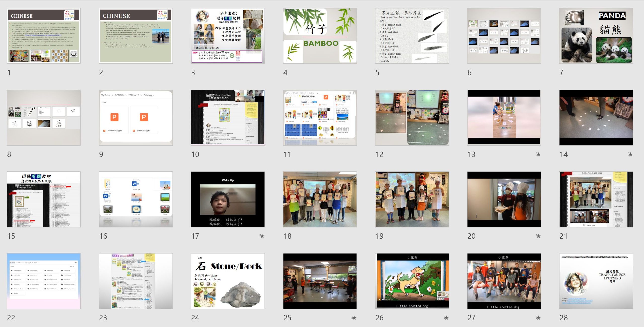The image size is (644, 327).
Task: Select slide 24 Stone/Rock slide
Action: 228,281
